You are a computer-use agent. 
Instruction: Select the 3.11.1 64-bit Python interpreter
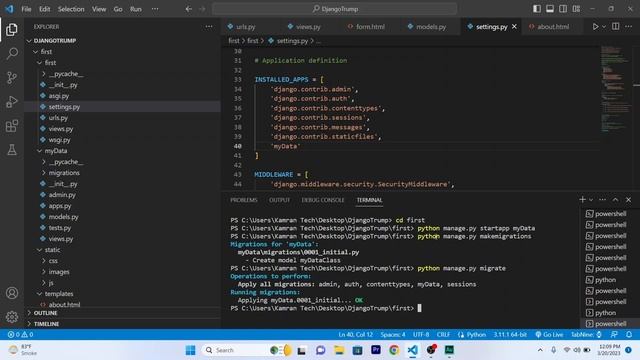[x=510, y=334]
